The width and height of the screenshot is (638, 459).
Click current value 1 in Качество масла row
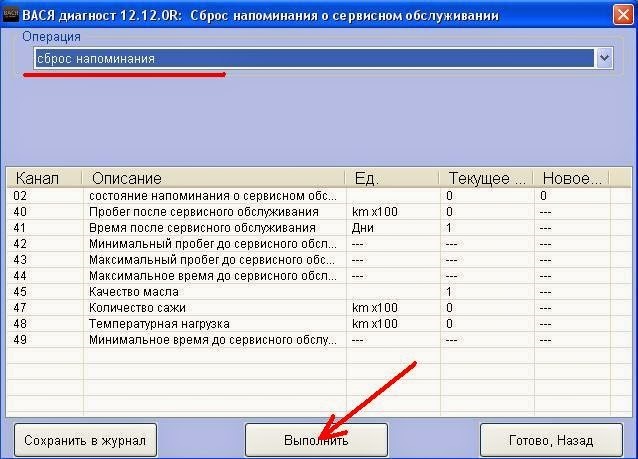(449, 292)
